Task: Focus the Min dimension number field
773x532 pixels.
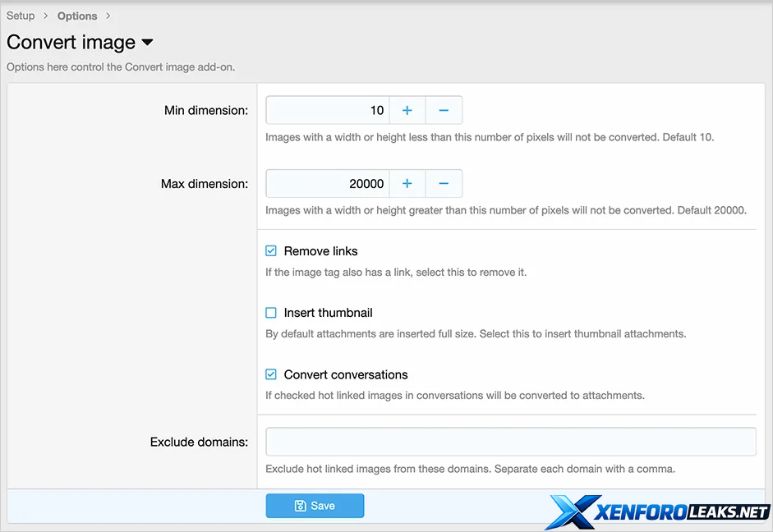Action: coord(327,110)
